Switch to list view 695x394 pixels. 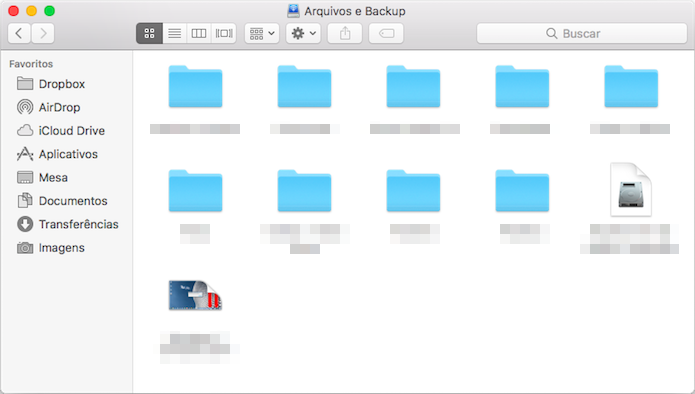coord(175,33)
